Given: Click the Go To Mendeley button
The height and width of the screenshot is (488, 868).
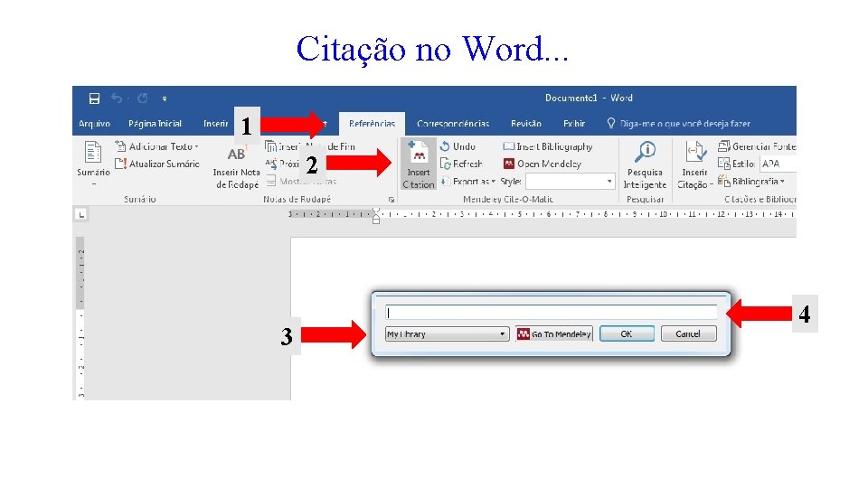Looking at the screenshot, I should click(x=554, y=334).
